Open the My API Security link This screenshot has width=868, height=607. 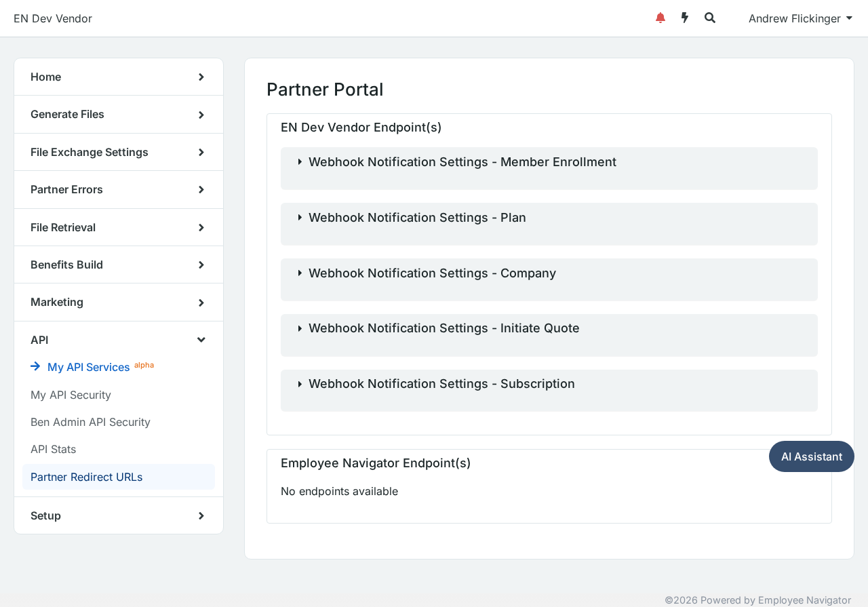pyautogui.click(x=71, y=395)
